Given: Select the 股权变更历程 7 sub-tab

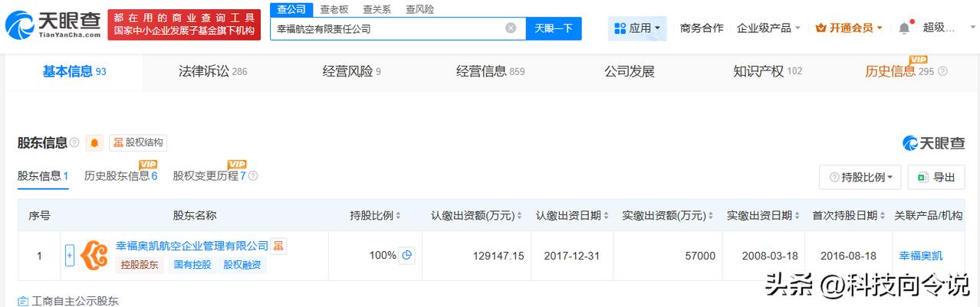Looking at the screenshot, I should coord(209,176).
